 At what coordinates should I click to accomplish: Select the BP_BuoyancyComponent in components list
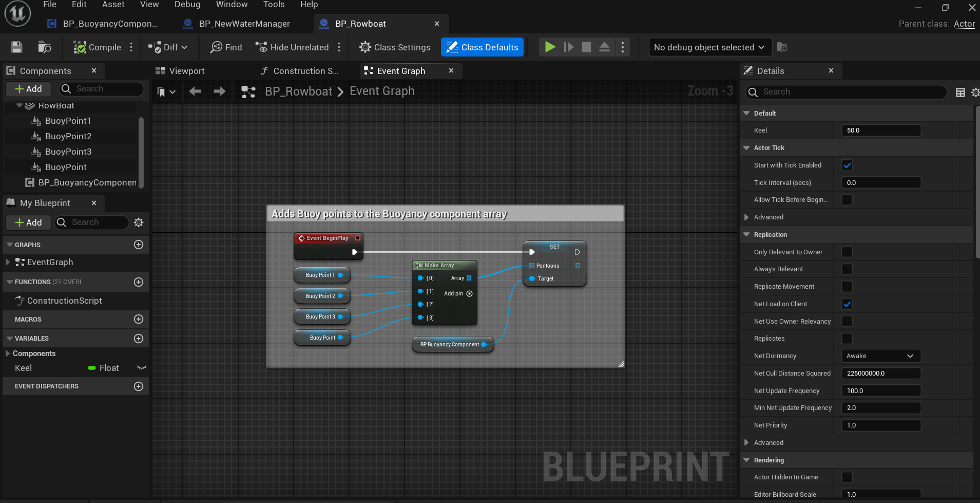click(82, 182)
